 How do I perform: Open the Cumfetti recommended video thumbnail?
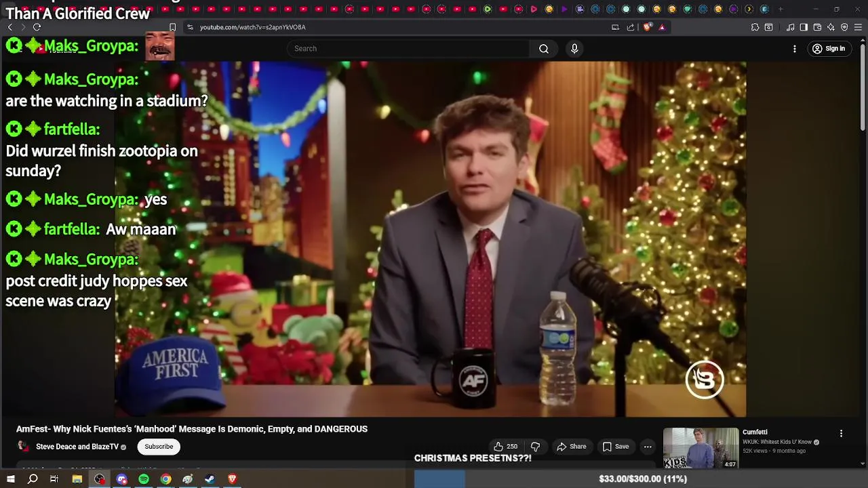pos(701,448)
